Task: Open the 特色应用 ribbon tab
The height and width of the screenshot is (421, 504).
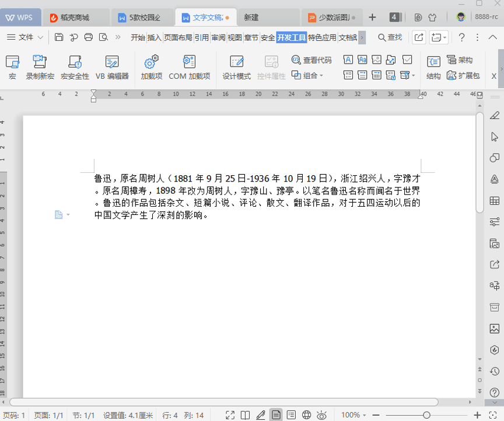Action: [322, 37]
